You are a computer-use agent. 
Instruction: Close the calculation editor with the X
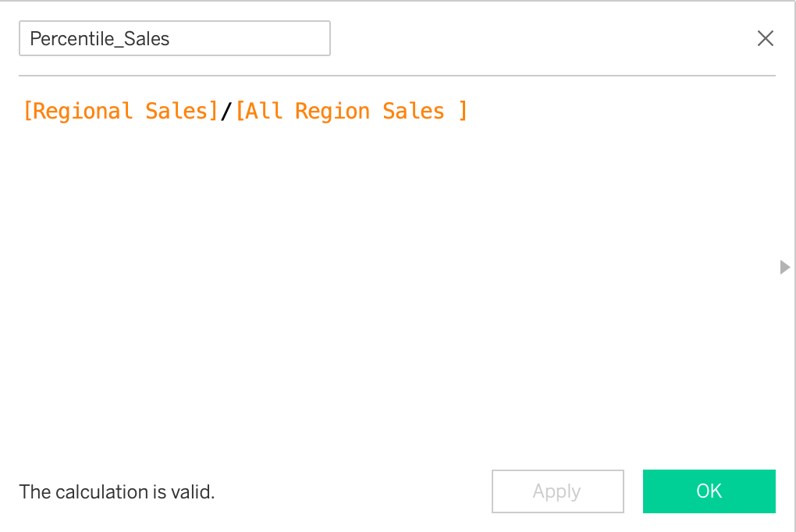(766, 38)
